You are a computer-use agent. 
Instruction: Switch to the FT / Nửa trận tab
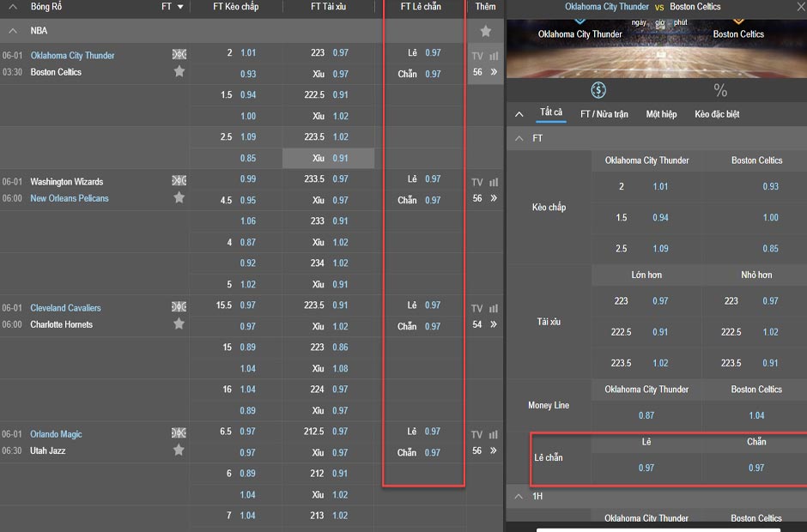[604, 114]
